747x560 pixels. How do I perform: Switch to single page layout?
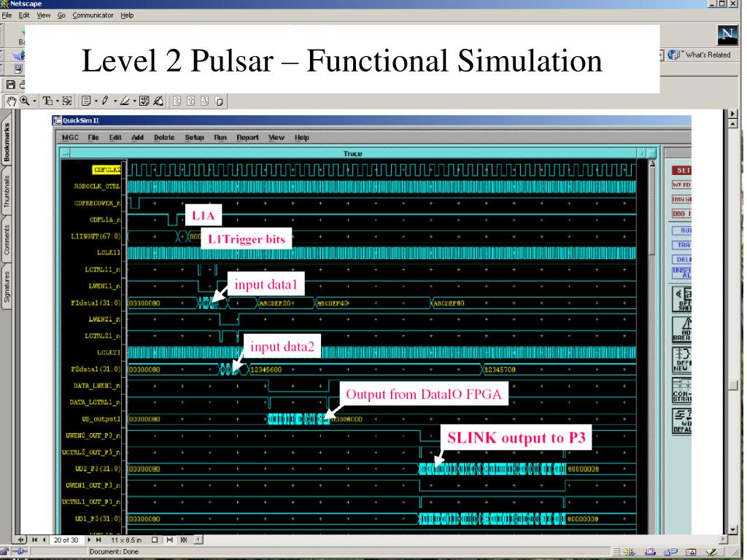[x=155, y=540]
